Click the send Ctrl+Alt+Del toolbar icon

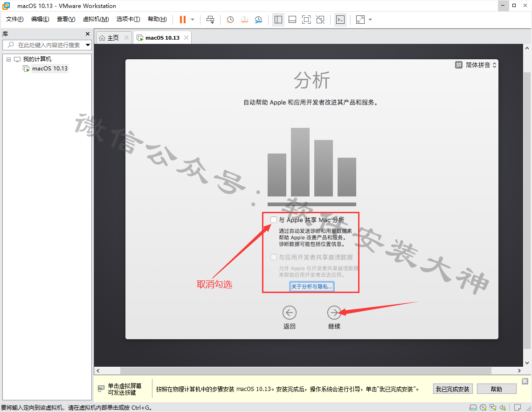click(210, 20)
